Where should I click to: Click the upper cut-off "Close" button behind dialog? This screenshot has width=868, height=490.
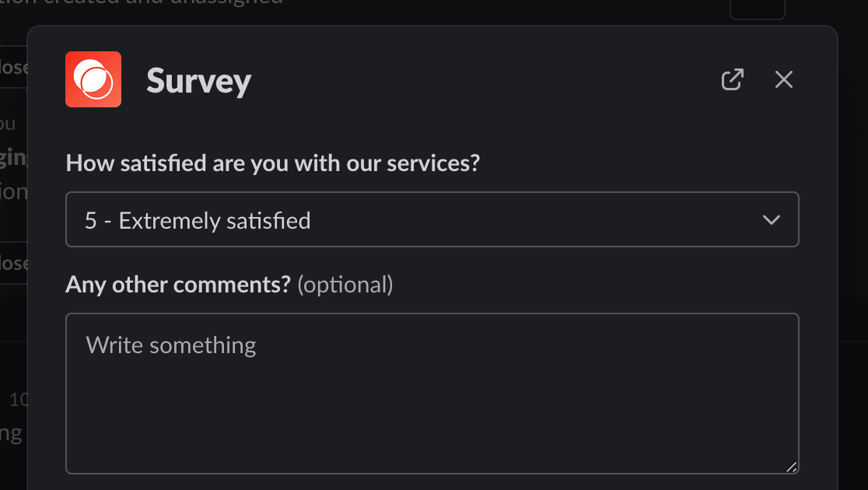13,67
